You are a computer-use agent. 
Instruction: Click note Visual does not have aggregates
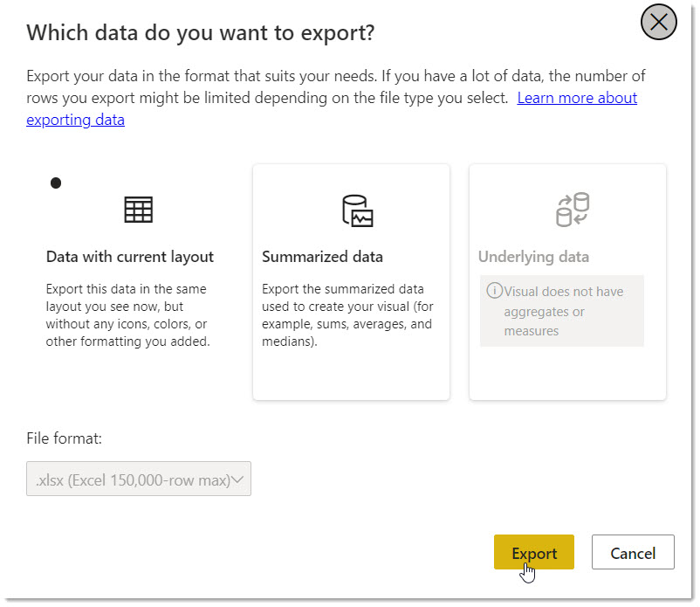[x=563, y=311]
